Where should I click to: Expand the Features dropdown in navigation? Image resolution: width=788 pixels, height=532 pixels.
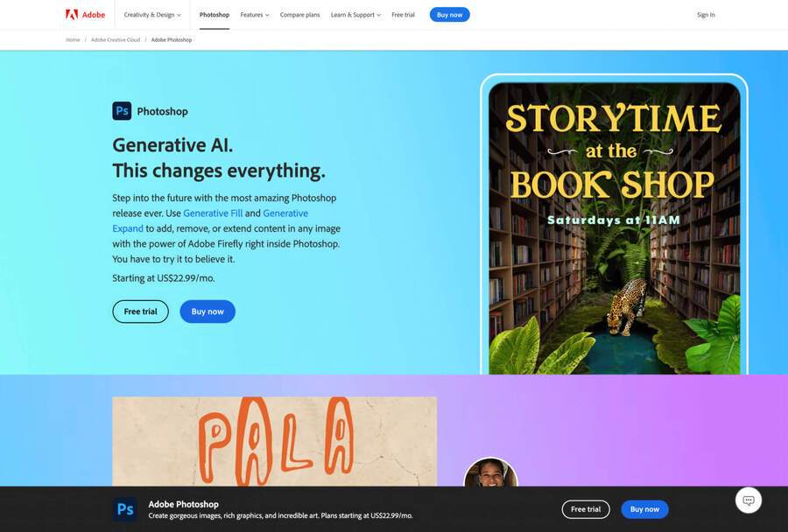click(x=254, y=15)
